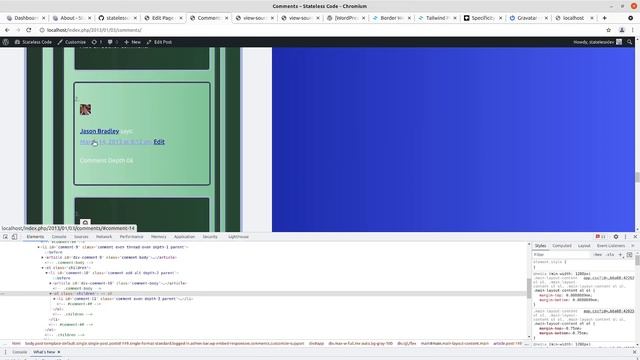Toggle DevTools device toolbar icon
Screen dimensions: 640x360
[x=14, y=237]
